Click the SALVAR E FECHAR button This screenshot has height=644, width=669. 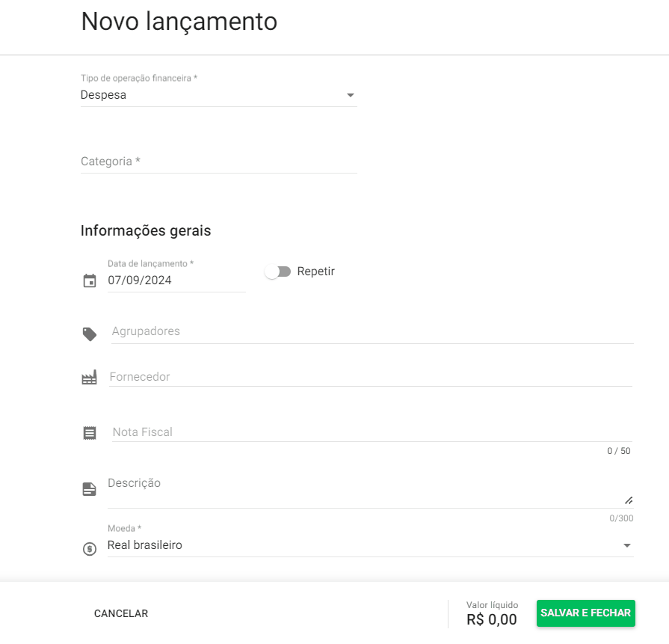(585, 613)
